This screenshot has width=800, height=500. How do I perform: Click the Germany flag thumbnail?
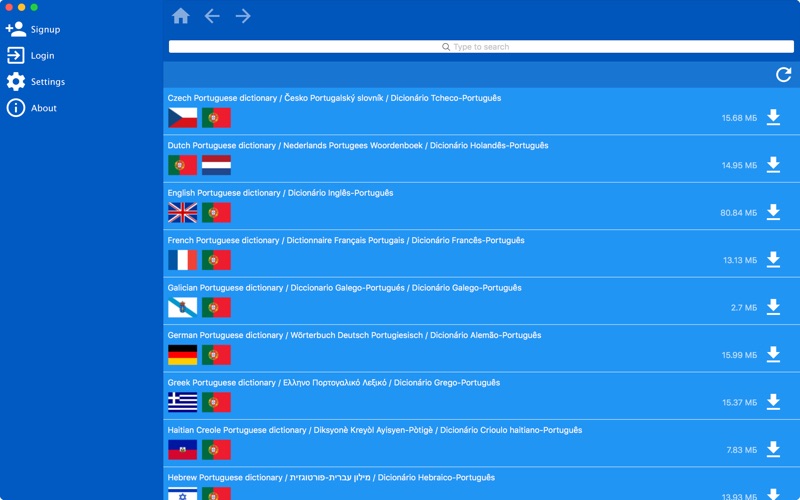tap(183, 355)
